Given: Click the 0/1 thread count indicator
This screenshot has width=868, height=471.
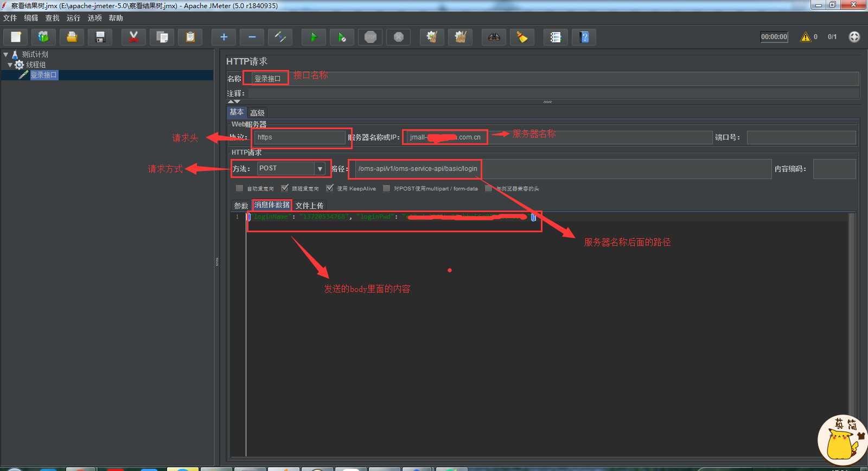Looking at the screenshot, I should pos(832,37).
